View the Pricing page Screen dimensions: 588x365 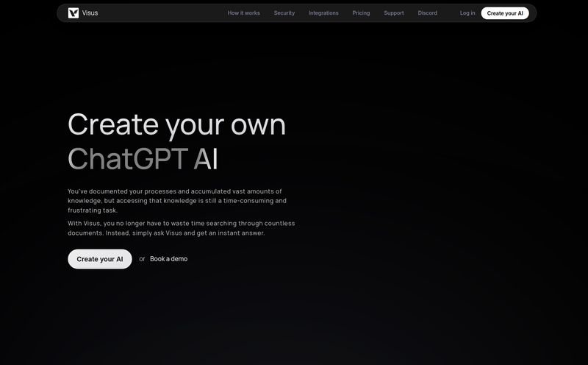point(361,13)
